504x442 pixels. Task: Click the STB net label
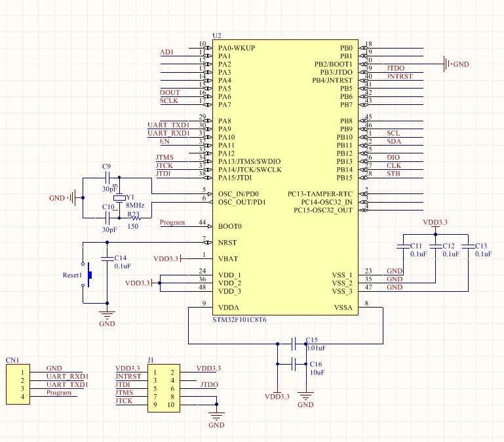(393, 174)
